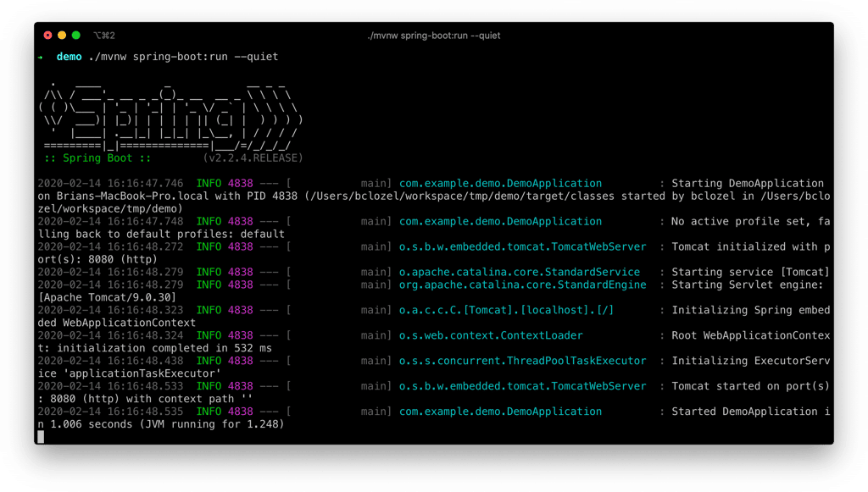Screen dimensions: 868x492
Task: Click the window title './mvnw spring-boot:run --quiet'
Action: pyautogui.click(x=433, y=36)
